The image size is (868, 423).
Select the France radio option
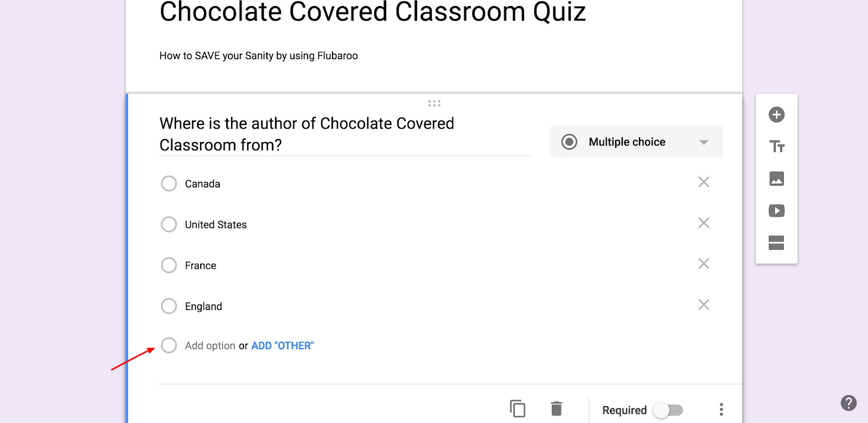[169, 265]
